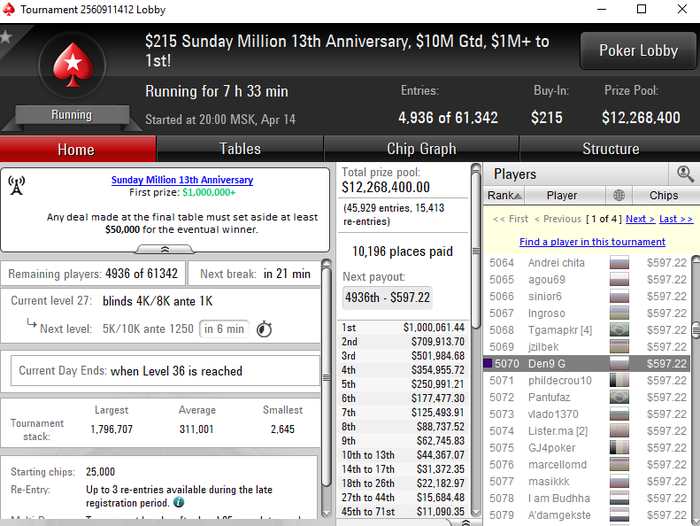Image resolution: width=700 pixels, height=526 pixels.
Task: Click Current Day Ends level 36 box
Action: 165,371
